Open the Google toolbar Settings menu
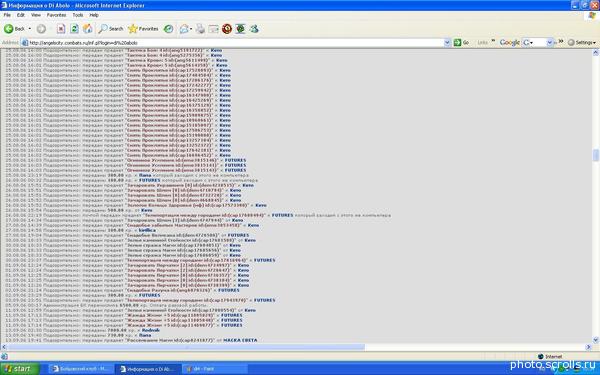This screenshot has width=600, height=375. point(582,42)
